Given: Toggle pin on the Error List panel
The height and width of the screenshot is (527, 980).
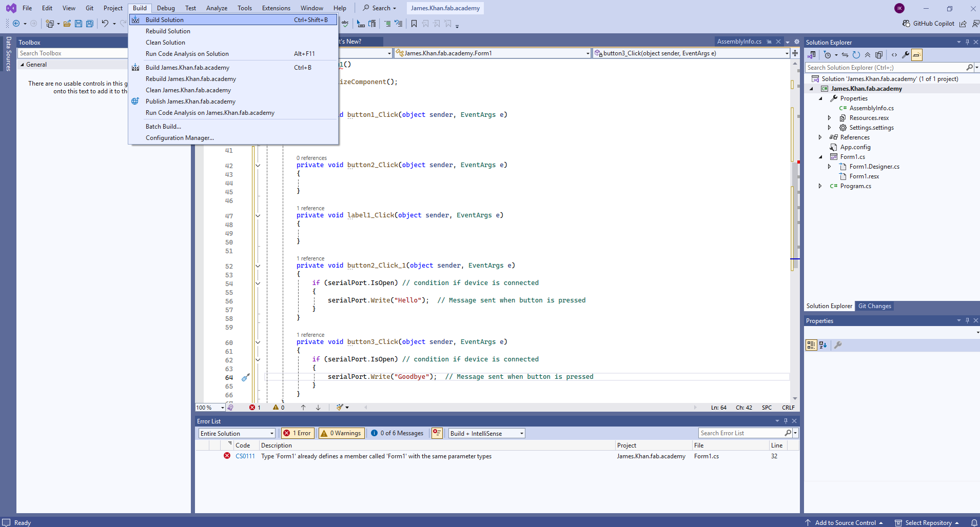Looking at the screenshot, I should pos(786,421).
